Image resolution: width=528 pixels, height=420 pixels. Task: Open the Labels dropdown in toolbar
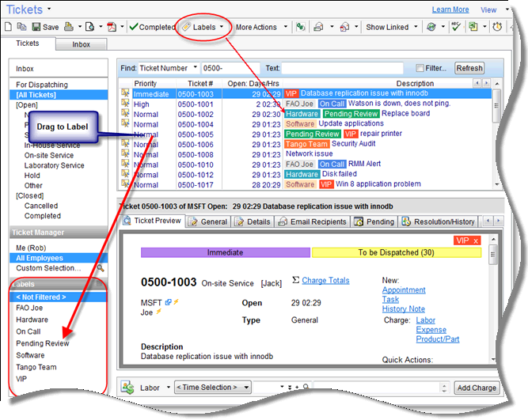(203, 27)
